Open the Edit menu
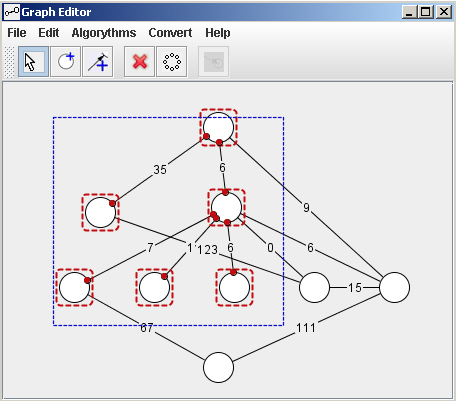The width and height of the screenshot is (456, 401). (x=49, y=33)
